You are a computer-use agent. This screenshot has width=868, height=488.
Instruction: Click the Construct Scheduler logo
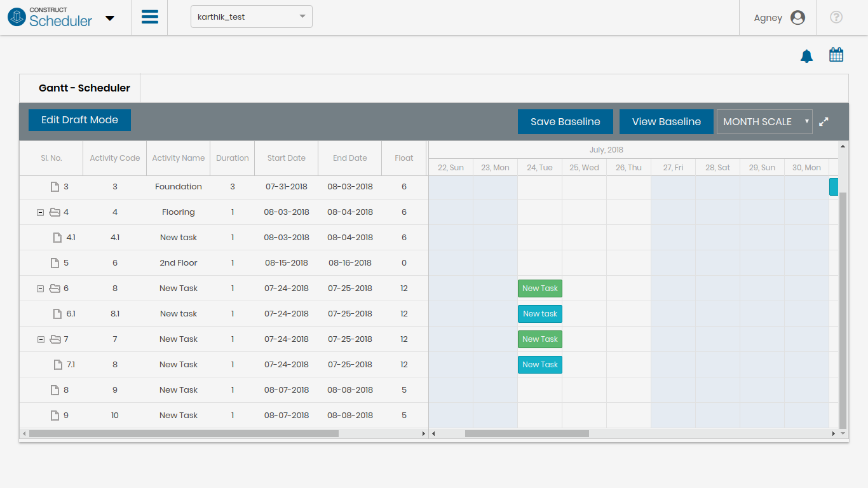pyautogui.click(x=50, y=17)
